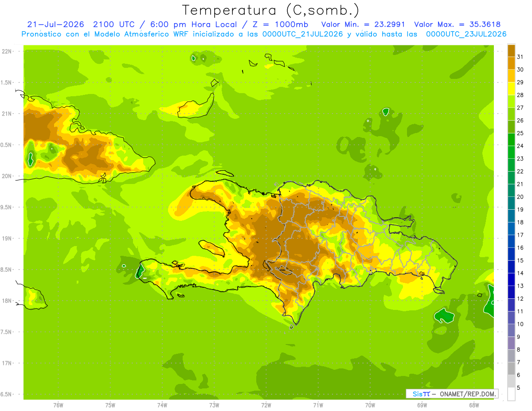
Task: Click the "2100 UTC" time text
Action: coord(113,24)
